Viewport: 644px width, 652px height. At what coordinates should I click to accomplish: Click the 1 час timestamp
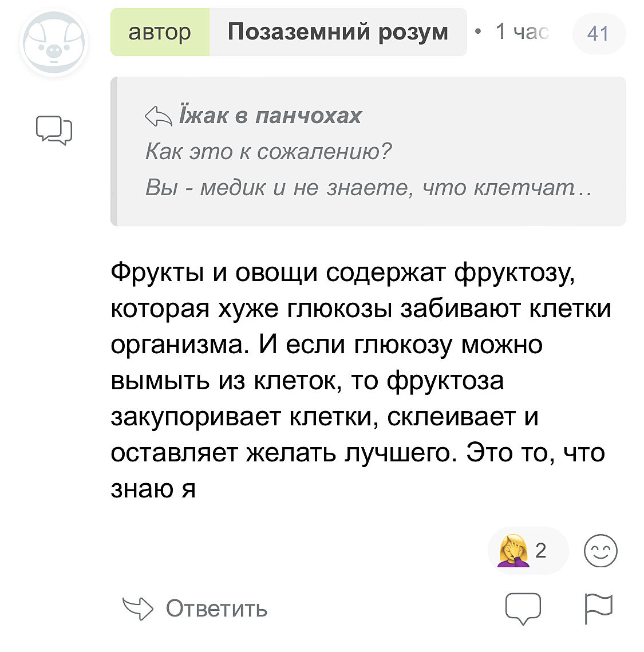tap(521, 32)
